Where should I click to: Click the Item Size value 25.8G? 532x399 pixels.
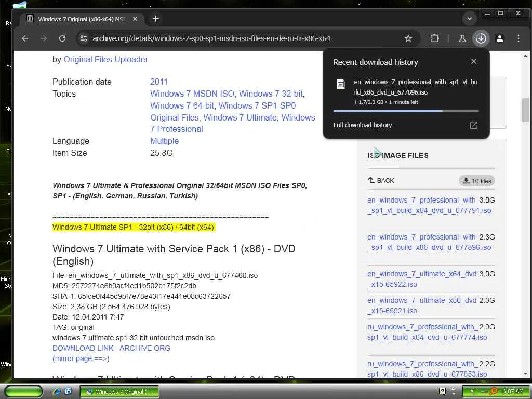(161, 153)
